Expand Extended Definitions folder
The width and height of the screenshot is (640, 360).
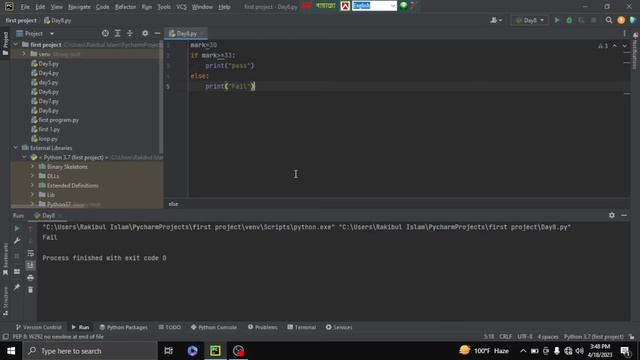[33, 185]
